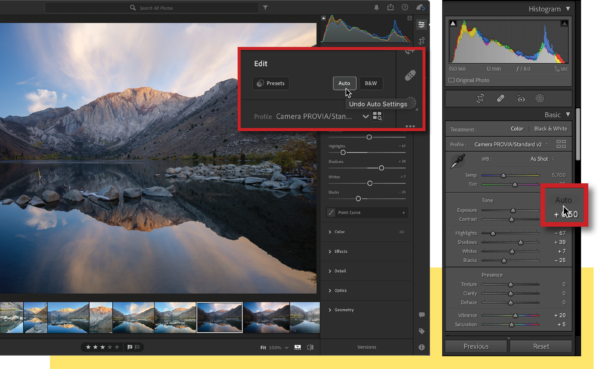Set Treatment to Black & White
This screenshot has width=600, height=369.
(550, 129)
